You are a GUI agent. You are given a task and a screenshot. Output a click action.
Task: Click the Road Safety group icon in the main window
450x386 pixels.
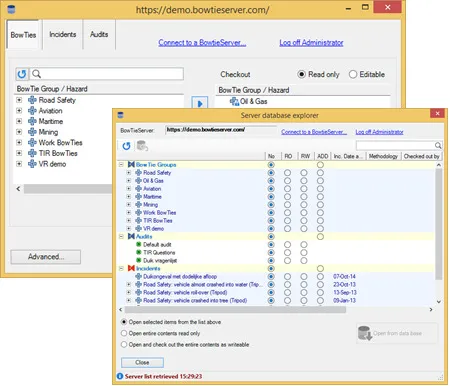32,100
